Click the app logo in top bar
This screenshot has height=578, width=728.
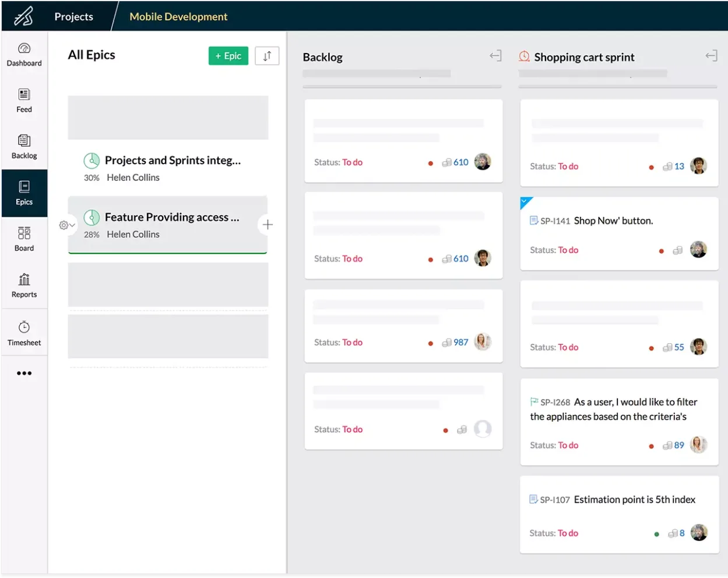tap(23, 16)
